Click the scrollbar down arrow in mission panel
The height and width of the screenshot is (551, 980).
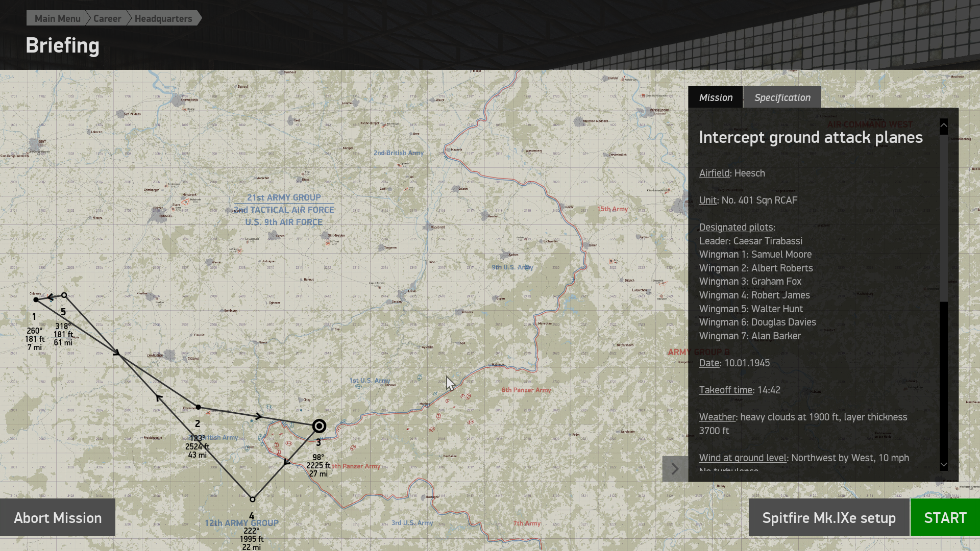click(x=944, y=465)
